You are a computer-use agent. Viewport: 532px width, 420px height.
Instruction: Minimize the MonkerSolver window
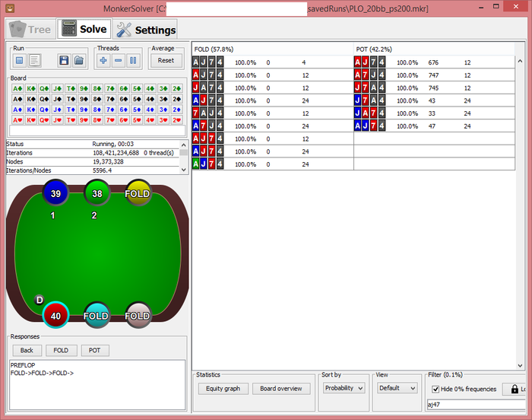(x=481, y=8)
